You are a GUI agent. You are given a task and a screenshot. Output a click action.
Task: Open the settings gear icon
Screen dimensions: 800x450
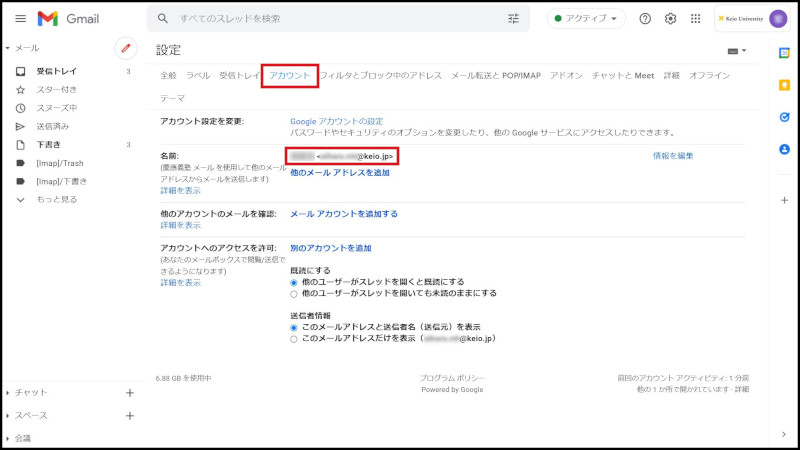click(x=670, y=19)
